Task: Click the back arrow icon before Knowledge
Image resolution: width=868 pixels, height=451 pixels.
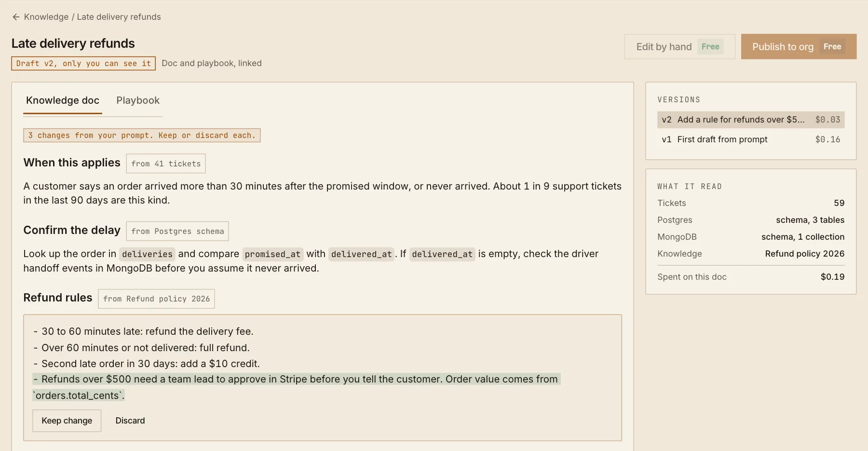Action: click(x=16, y=17)
